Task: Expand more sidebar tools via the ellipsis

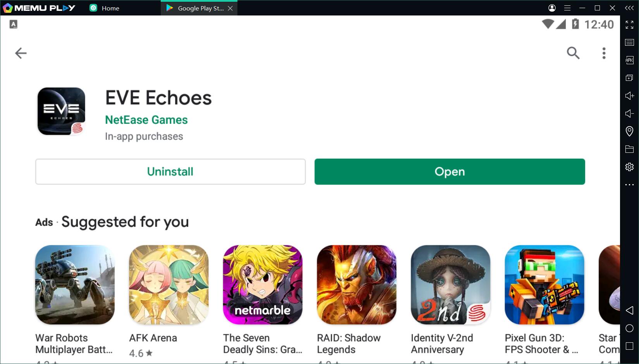Action: coord(629,185)
